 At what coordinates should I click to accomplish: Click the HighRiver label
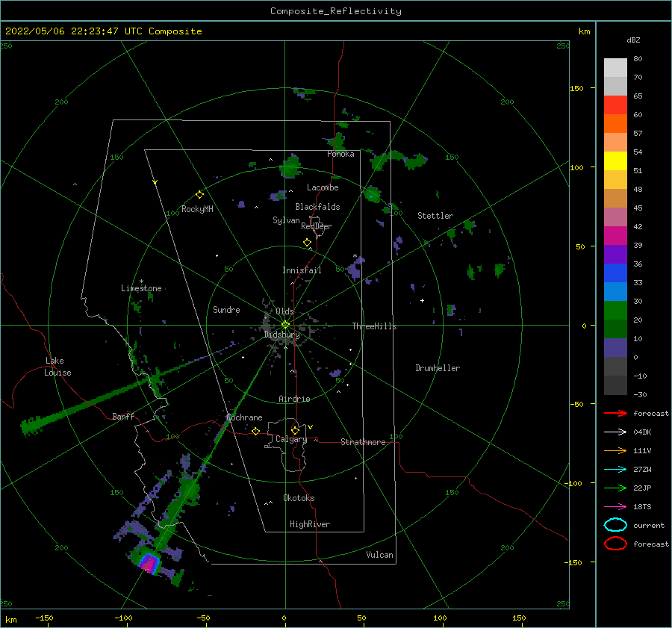(x=310, y=524)
